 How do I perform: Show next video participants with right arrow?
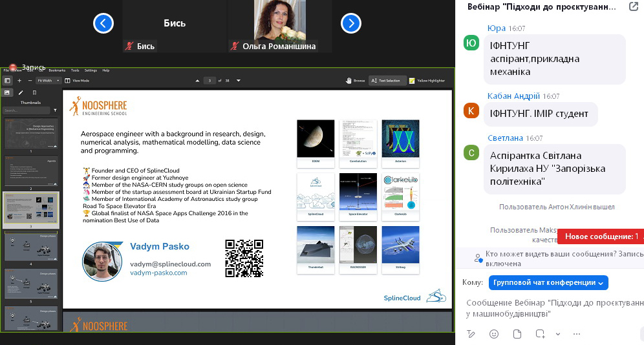[350, 24]
